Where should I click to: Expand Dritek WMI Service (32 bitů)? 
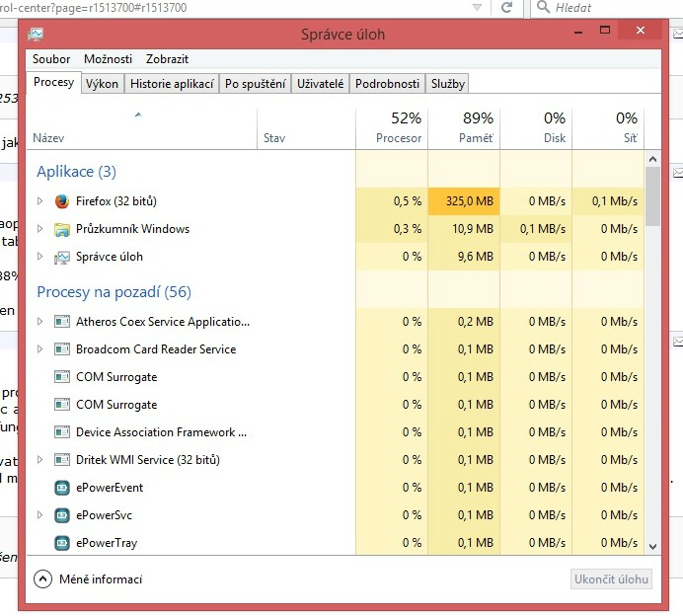click(x=39, y=460)
